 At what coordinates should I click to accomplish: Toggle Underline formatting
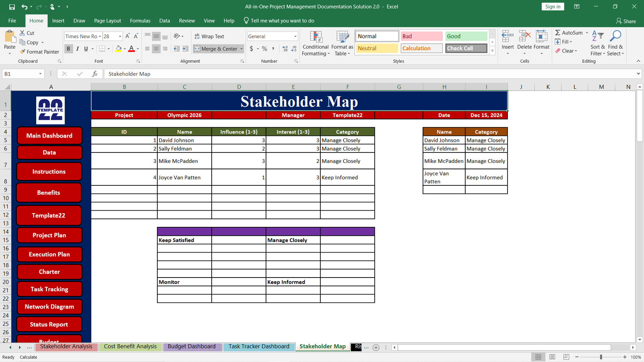[86, 49]
